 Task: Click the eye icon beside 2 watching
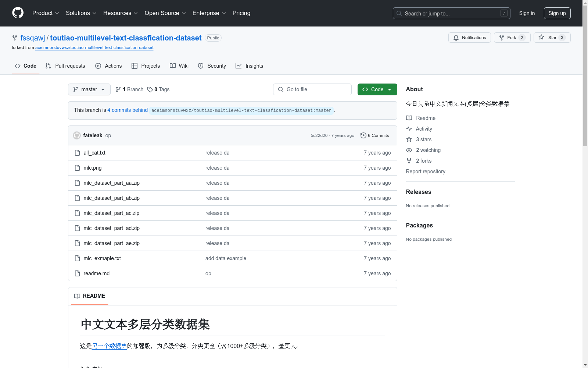click(x=409, y=150)
